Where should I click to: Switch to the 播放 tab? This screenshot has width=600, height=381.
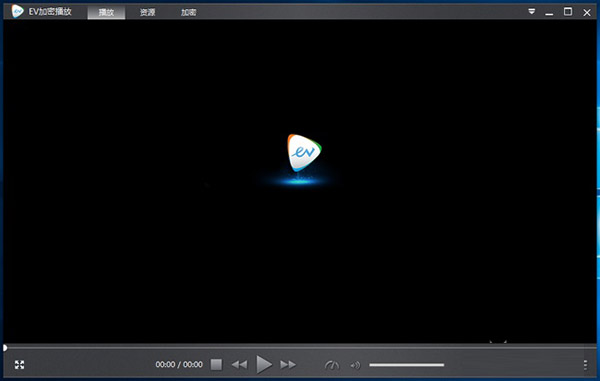[106, 12]
